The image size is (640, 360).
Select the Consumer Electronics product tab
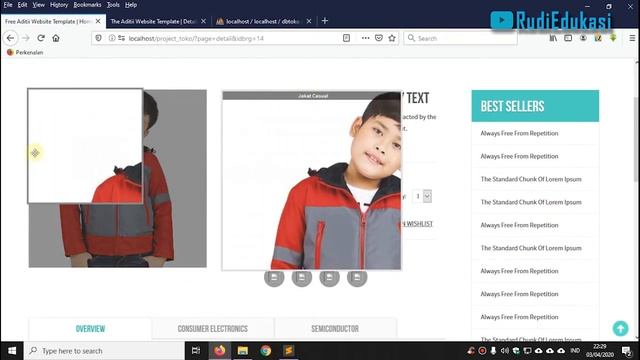(x=213, y=329)
